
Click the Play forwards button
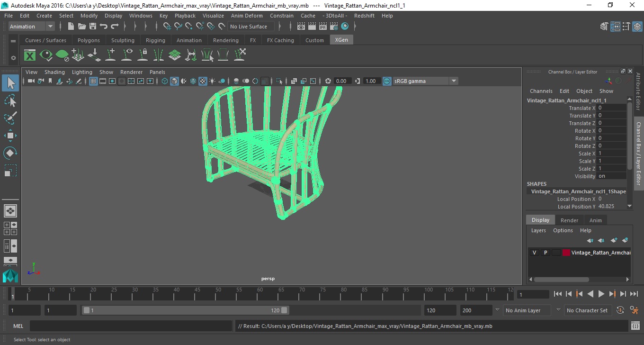601,294
